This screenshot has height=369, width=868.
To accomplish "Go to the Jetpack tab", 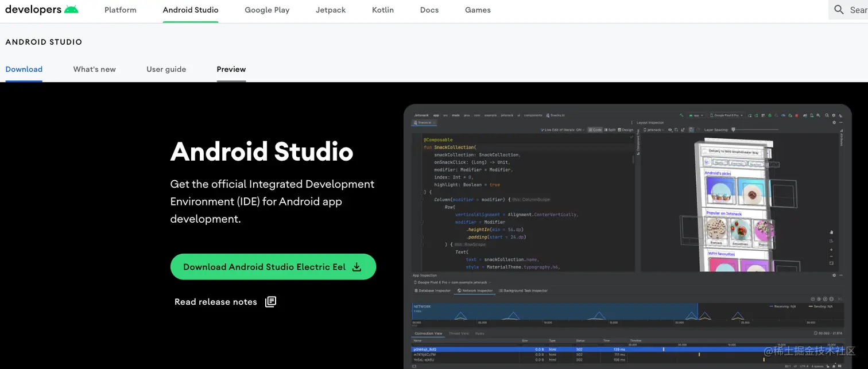I will pyautogui.click(x=331, y=10).
